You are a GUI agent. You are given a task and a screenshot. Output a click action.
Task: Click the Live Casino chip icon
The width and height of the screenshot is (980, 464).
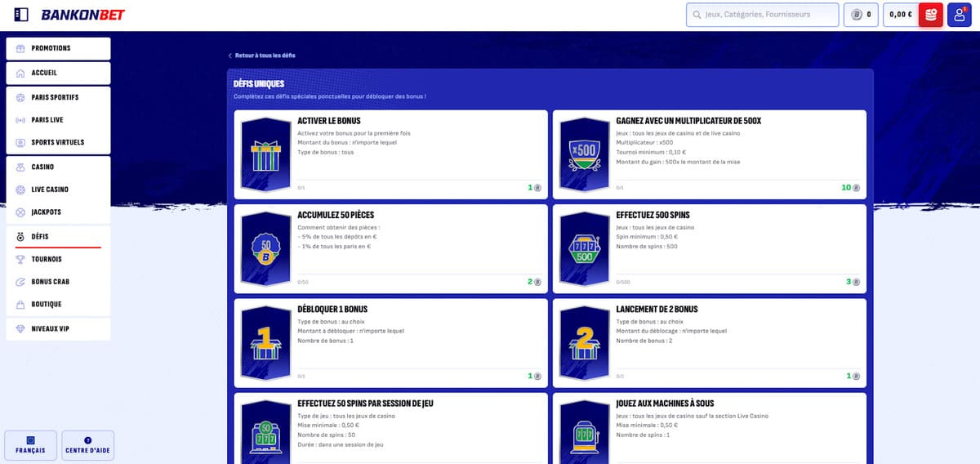pos(20,190)
